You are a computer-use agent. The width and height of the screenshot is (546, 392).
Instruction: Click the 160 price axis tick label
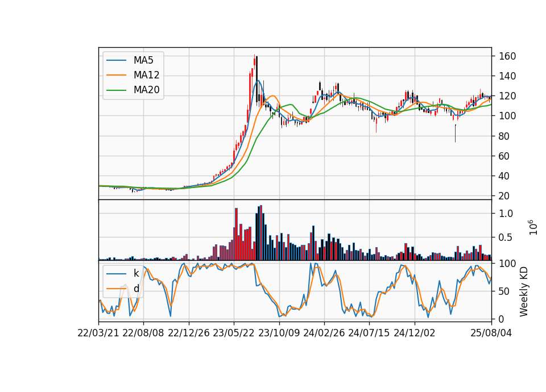(507, 56)
